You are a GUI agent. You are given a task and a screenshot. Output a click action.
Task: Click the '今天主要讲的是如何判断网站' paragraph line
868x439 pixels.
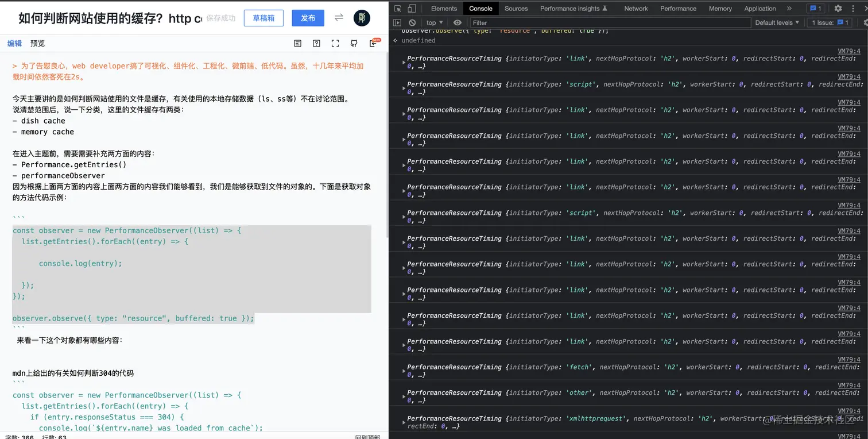pyautogui.click(x=180, y=99)
